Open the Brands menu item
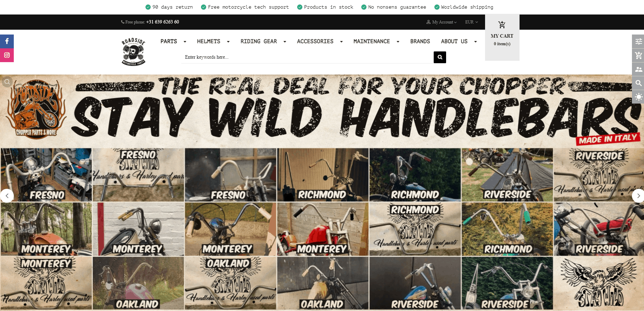Screen dimensions: 644x311 pos(420,41)
